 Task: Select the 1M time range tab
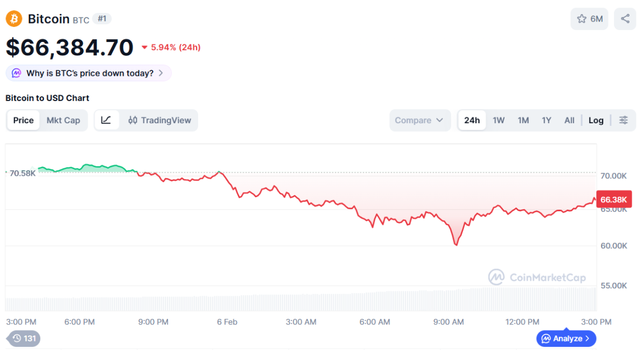point(523,120)
